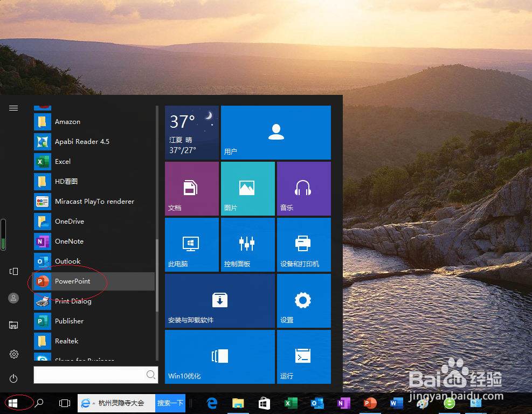Launch Outlook from the taskbar
The image size is (532, 414).
point(317,403)
